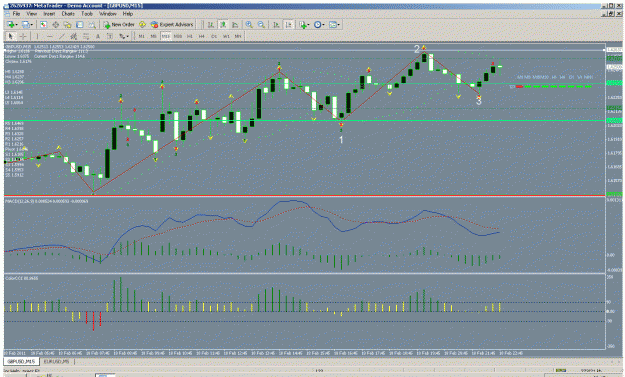Open the arrows objects icon

click(x=122, y=36)
